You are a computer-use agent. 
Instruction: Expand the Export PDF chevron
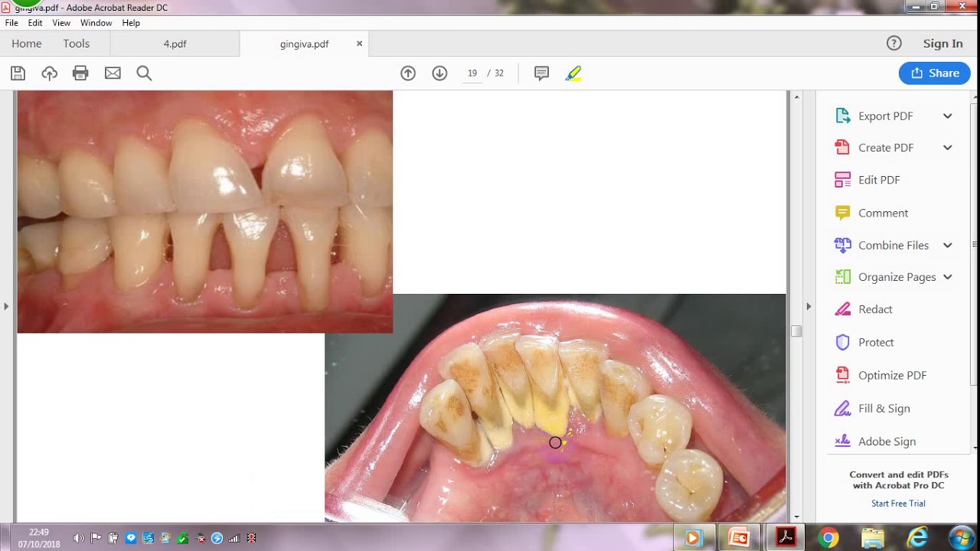947,116
